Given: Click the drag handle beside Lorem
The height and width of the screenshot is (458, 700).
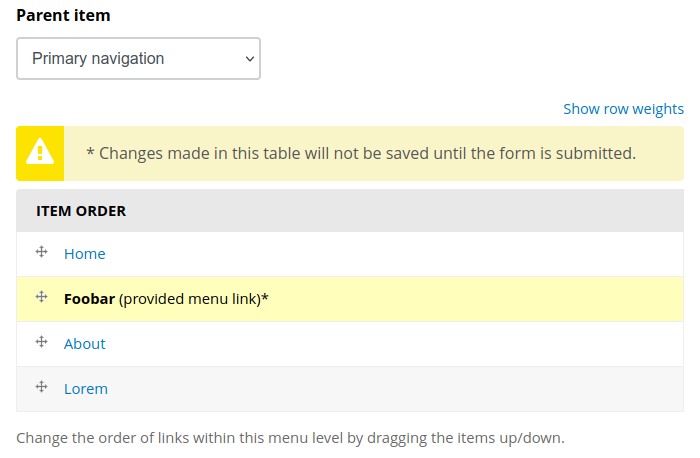Looking at the screenshot, I should coord(42,387).
